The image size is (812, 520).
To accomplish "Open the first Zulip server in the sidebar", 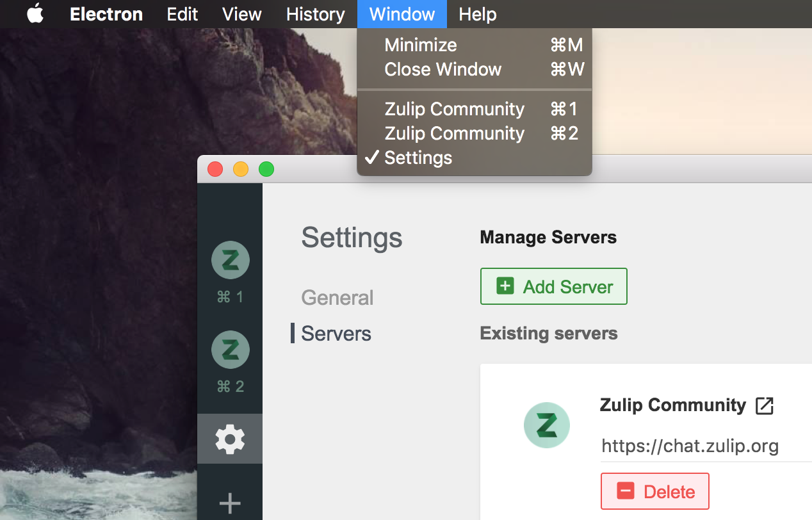I will point(230,260).
